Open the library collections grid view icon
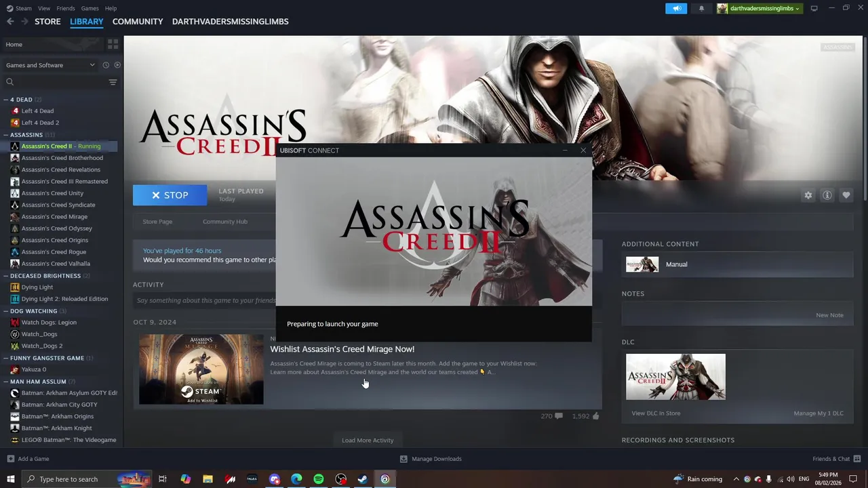Screen dimensions: 868x488 pyautogui.click(x=113, y=44)
